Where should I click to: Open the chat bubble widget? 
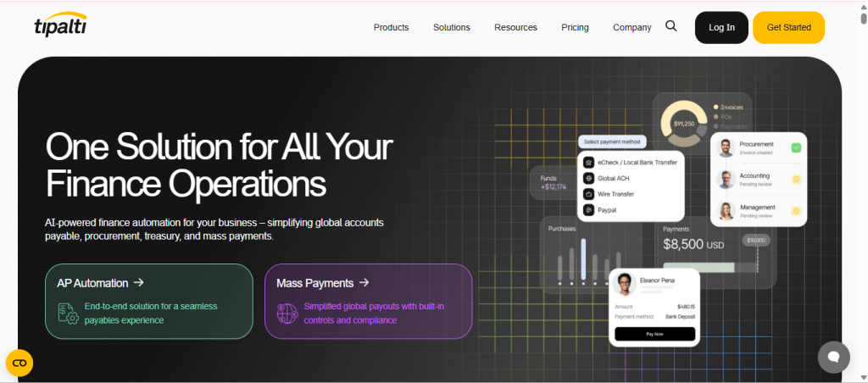834,357
